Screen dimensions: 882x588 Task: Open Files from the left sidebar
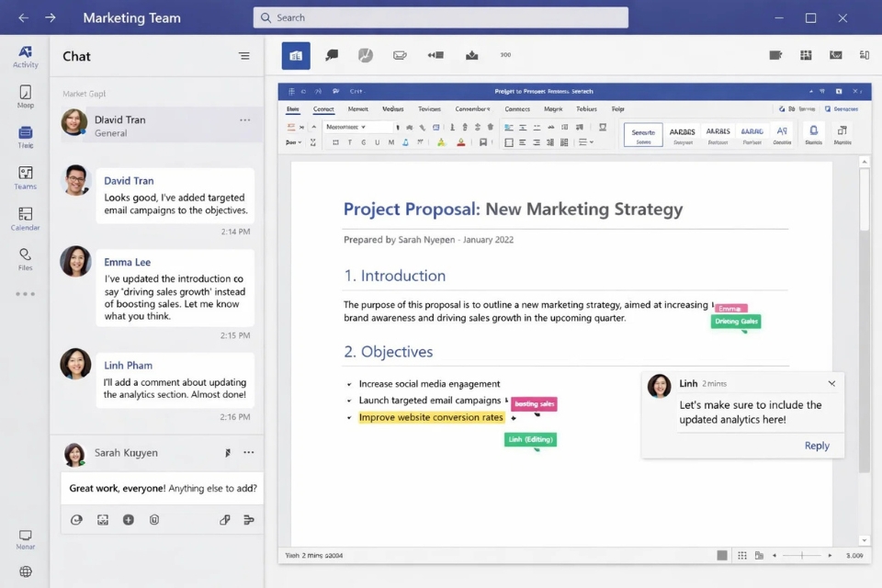[25, 255]
